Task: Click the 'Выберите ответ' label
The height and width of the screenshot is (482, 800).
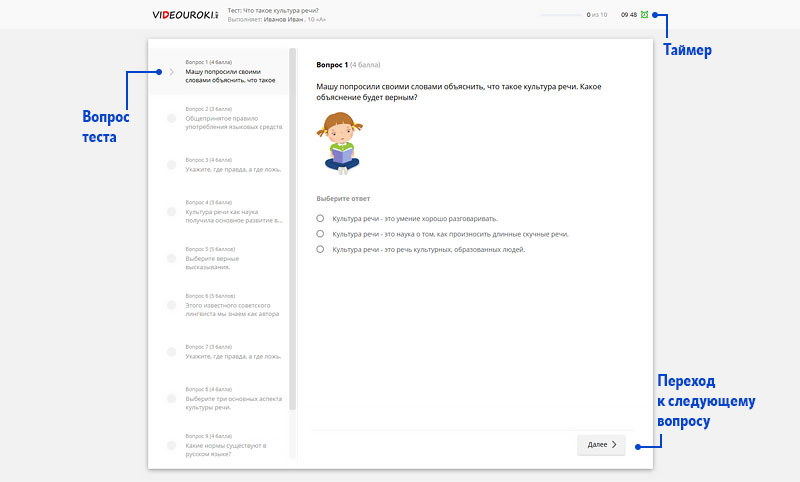Action: tap(343, 198)
